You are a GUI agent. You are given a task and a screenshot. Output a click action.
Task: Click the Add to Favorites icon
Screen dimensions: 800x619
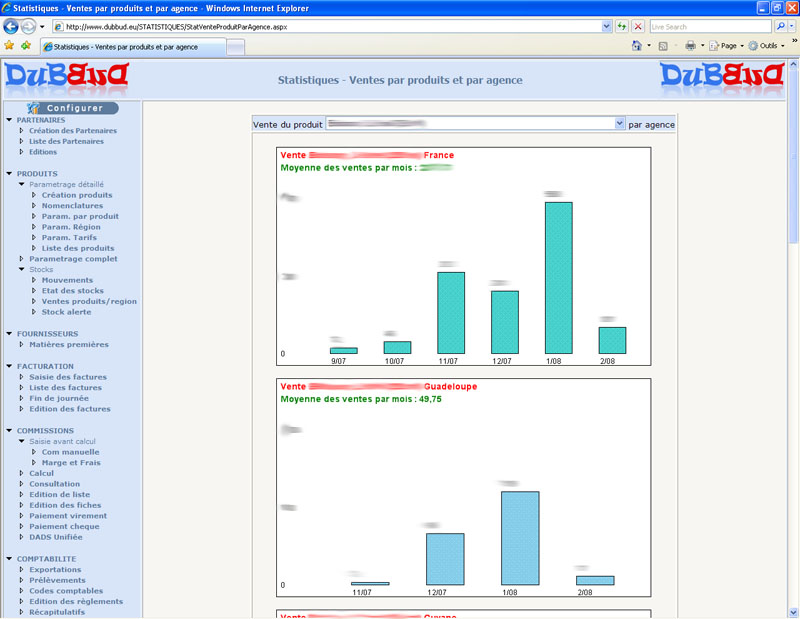point(25,46)
